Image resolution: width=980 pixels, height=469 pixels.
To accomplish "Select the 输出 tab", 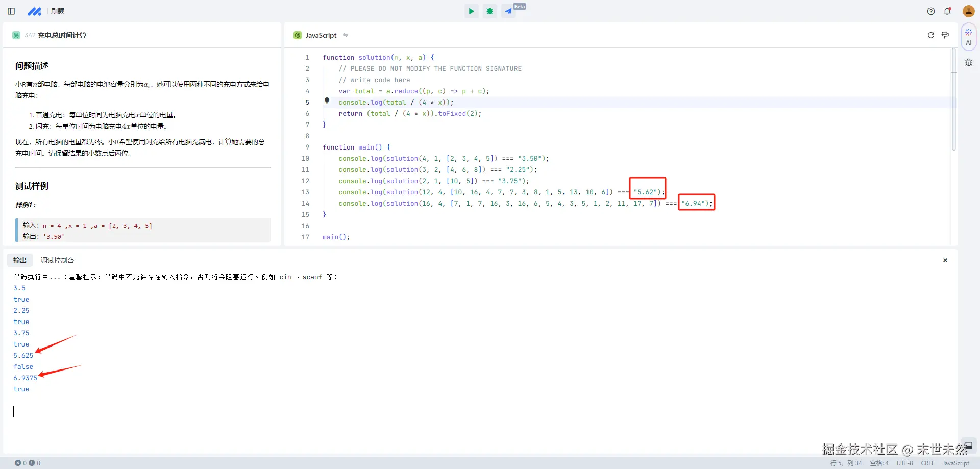I will [x=20, y=260].
